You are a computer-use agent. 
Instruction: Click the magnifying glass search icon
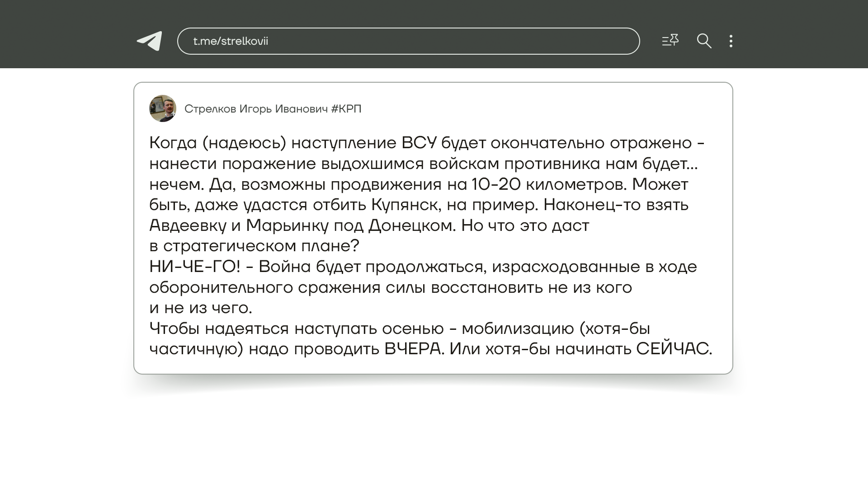tap(704, 41)
